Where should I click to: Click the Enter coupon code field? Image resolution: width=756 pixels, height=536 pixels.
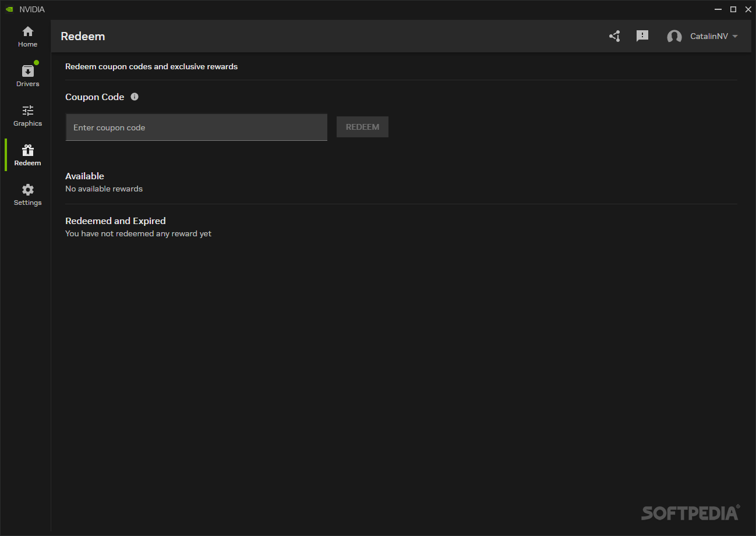point(196,127)
